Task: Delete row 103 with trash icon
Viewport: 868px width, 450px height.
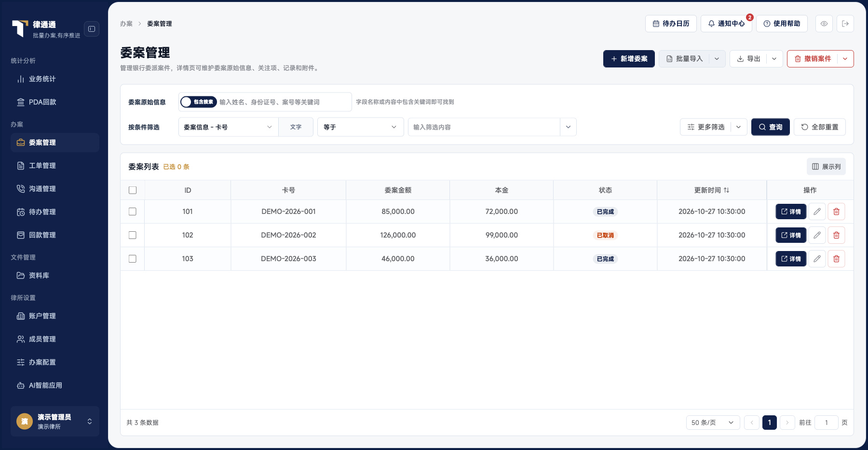Action: (x=837, y=259)
